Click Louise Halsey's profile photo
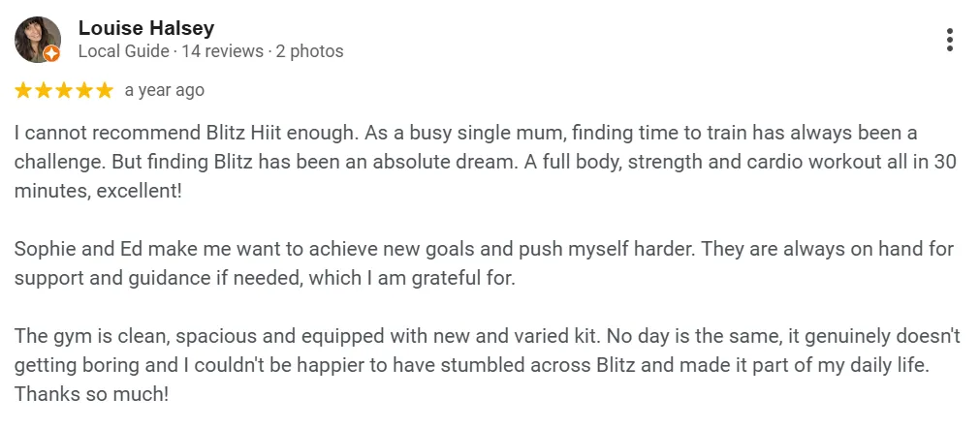Image resolution: width=980 pixels, height=428 pixels. coord(38,40)
